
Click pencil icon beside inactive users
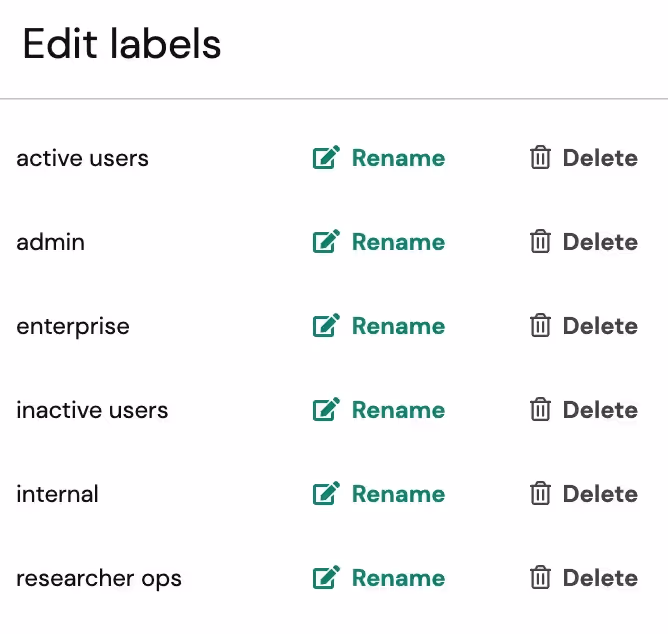point(326,409)
